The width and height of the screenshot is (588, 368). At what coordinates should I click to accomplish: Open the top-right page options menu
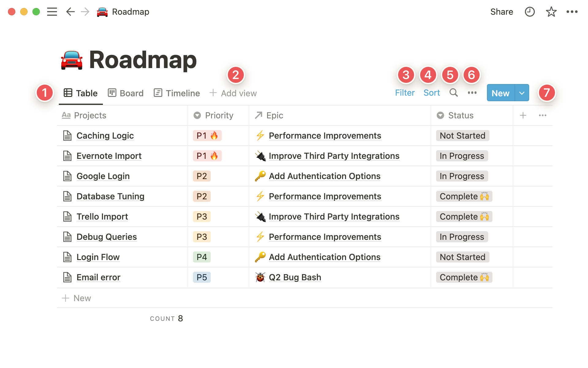(x=572, y=12)
